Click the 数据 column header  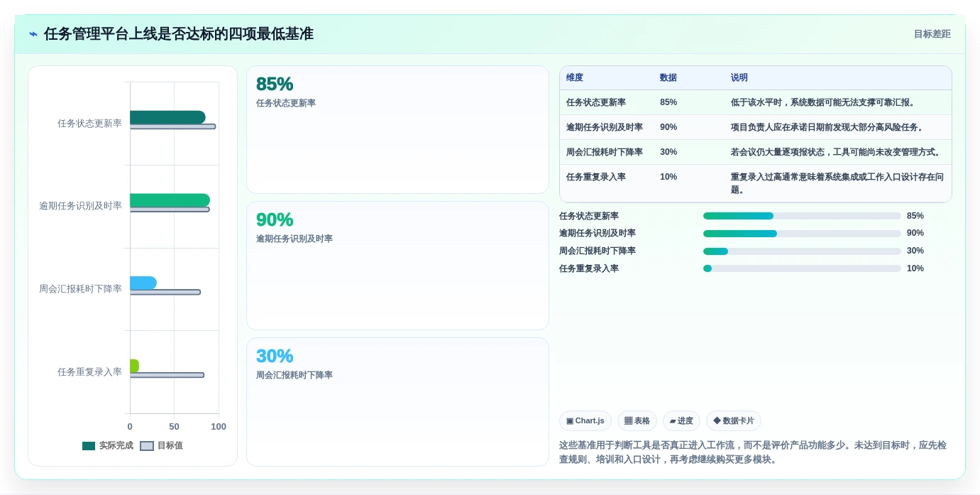pos(668,77)
